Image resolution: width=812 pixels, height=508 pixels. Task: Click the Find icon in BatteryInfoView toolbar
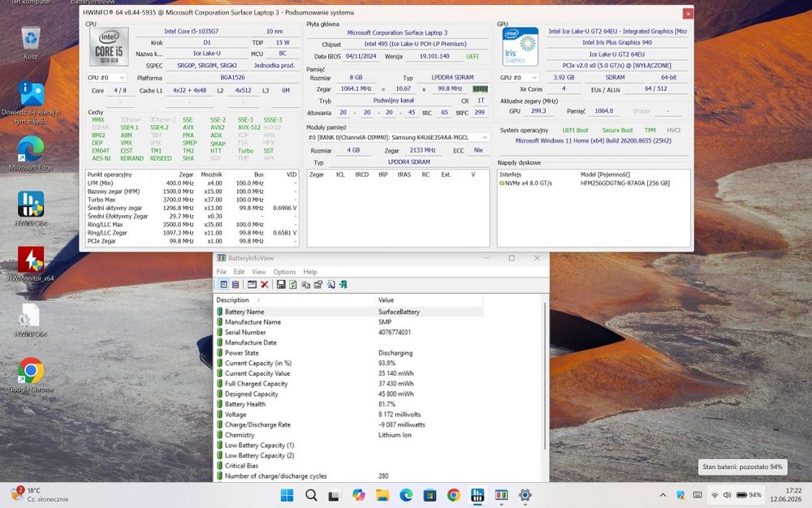331,285
